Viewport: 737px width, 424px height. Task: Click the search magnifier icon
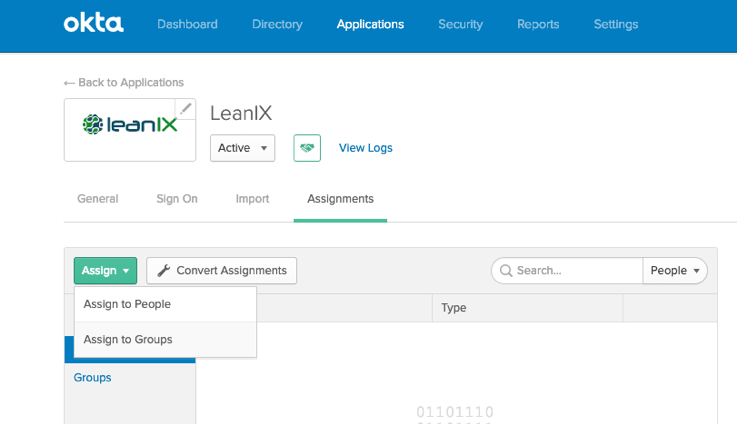pyautogui.click(x=506, y=270)
